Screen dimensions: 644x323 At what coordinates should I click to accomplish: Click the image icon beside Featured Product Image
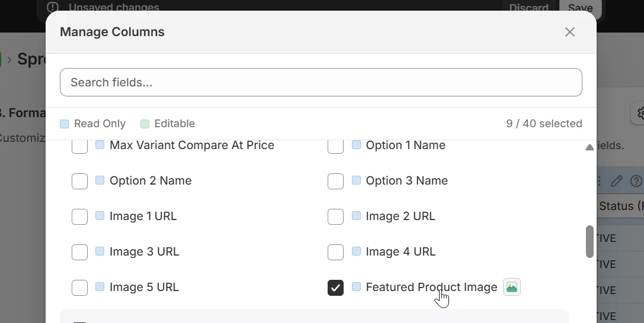point(512,288)
